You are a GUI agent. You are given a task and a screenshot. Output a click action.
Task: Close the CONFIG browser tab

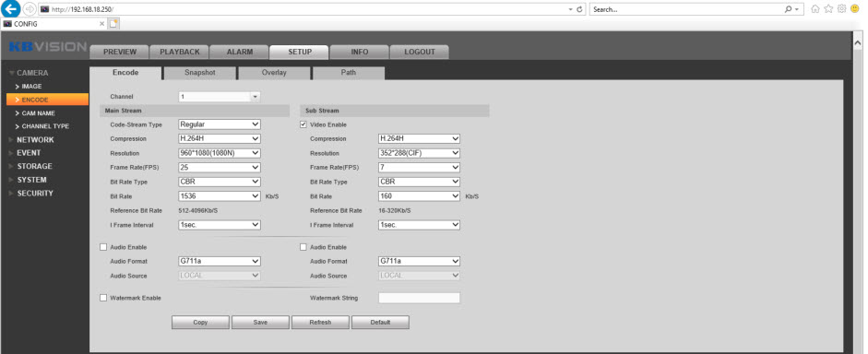coord(101,24)
